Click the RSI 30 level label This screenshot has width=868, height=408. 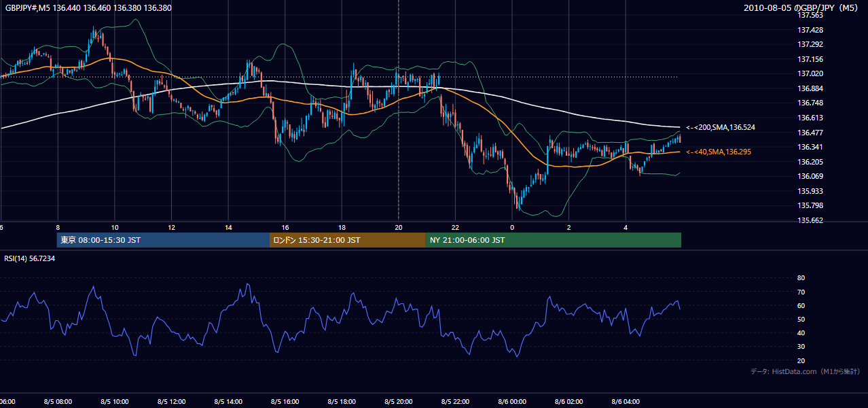801,347
